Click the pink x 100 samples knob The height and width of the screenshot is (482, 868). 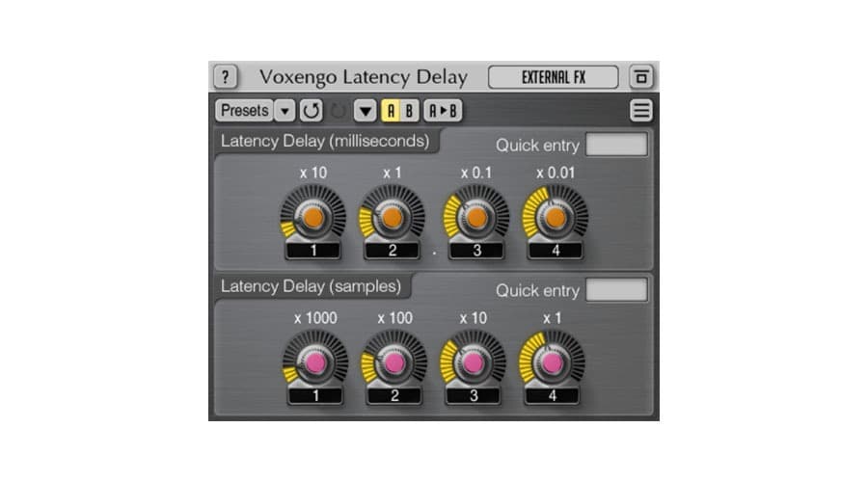coord(394,361)
